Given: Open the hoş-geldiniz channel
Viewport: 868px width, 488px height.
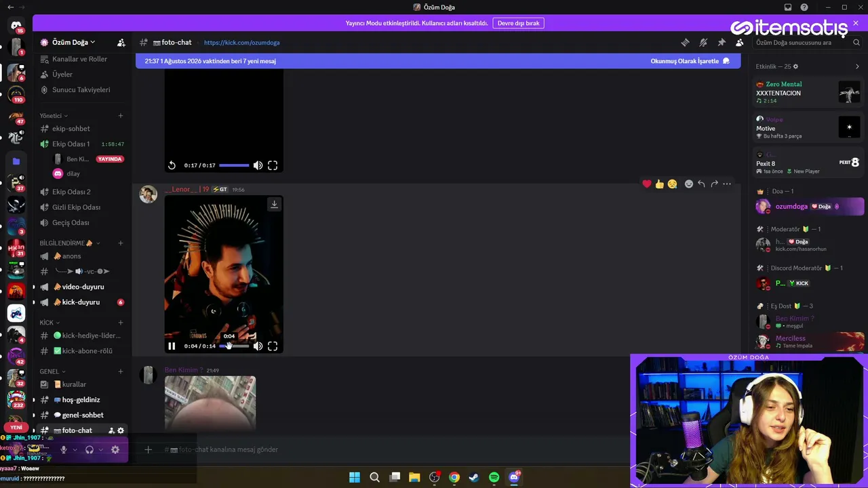Looking at the screenshot, I should 82,400.
